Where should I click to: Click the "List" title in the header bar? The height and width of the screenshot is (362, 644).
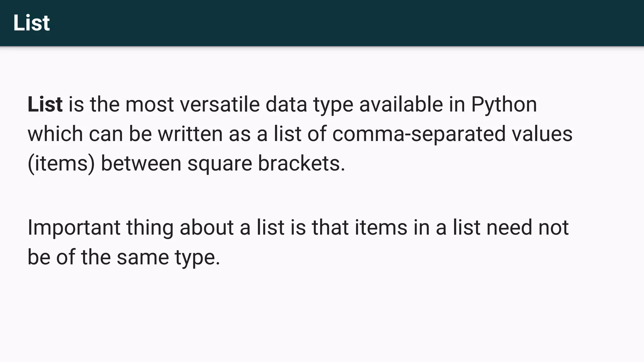click(31, 23)
